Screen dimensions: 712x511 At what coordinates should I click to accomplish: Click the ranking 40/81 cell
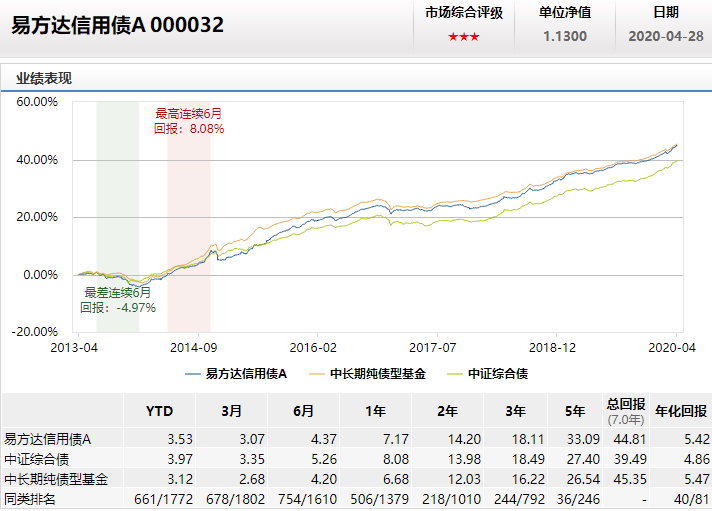point(692,499)
